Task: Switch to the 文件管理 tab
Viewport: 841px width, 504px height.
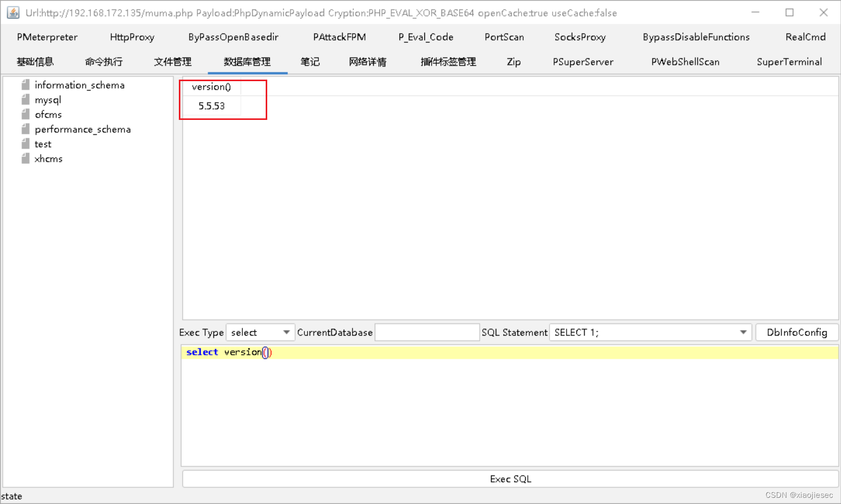Action: (x=173, y=62)
